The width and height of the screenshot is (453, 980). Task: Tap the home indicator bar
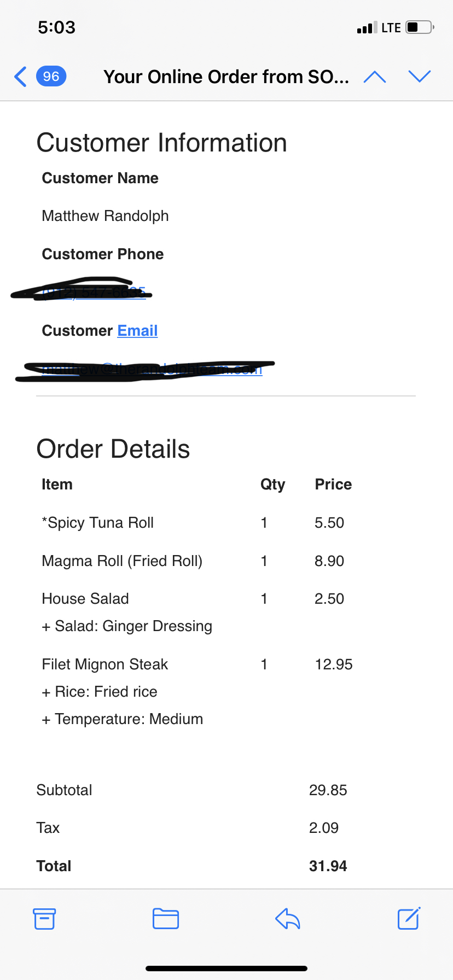tap(226, 968)
